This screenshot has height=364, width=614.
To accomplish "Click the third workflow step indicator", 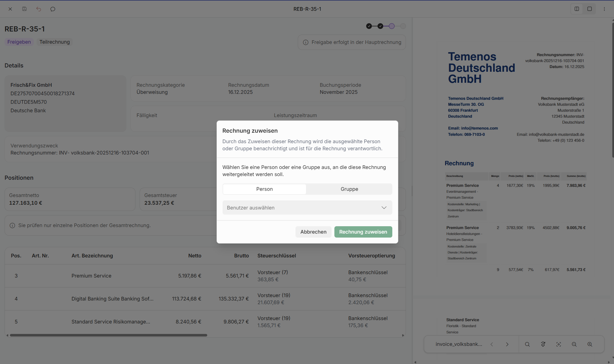I will tap(392, 26).
